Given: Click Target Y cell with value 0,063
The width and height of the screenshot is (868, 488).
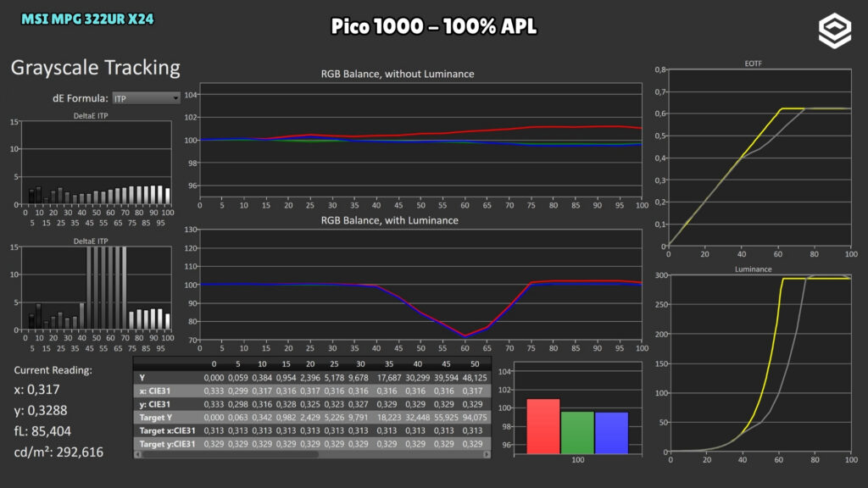Looking at the screenshot, I should [238, 418].
